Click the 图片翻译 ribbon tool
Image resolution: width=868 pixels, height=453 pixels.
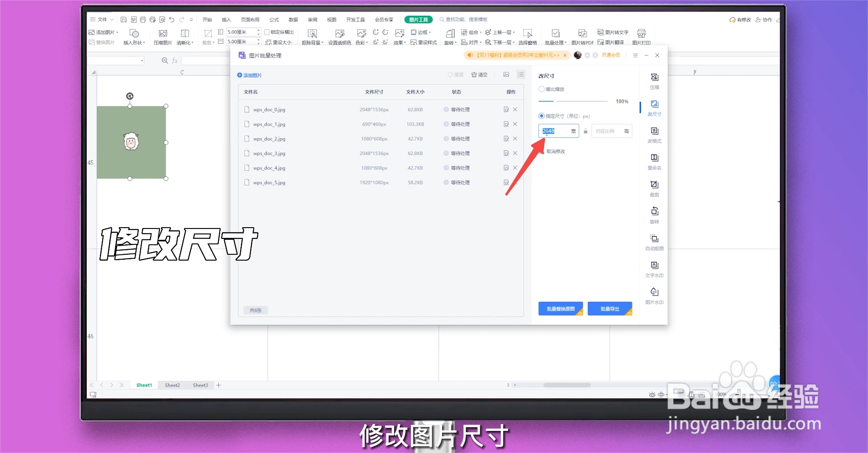[x=610, y=42]
